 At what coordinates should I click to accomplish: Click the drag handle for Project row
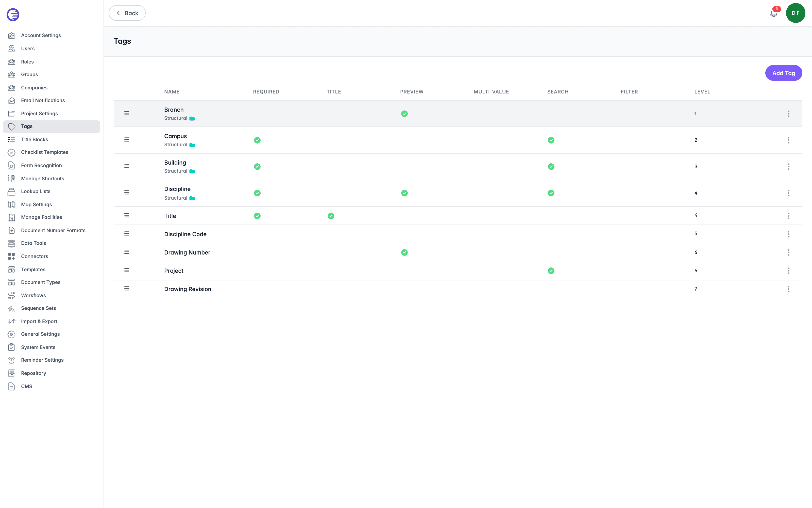pos(127,270)
